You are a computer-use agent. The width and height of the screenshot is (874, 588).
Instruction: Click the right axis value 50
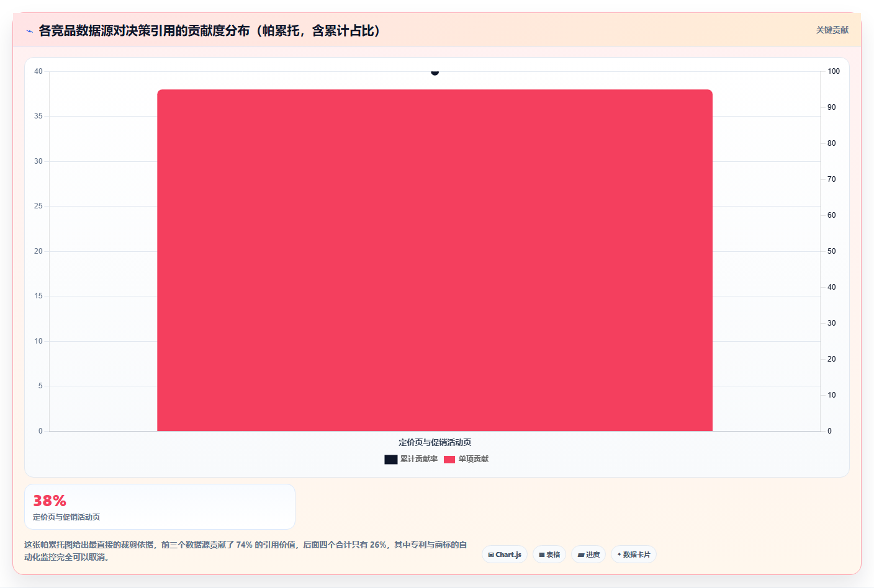coord(832,251)
